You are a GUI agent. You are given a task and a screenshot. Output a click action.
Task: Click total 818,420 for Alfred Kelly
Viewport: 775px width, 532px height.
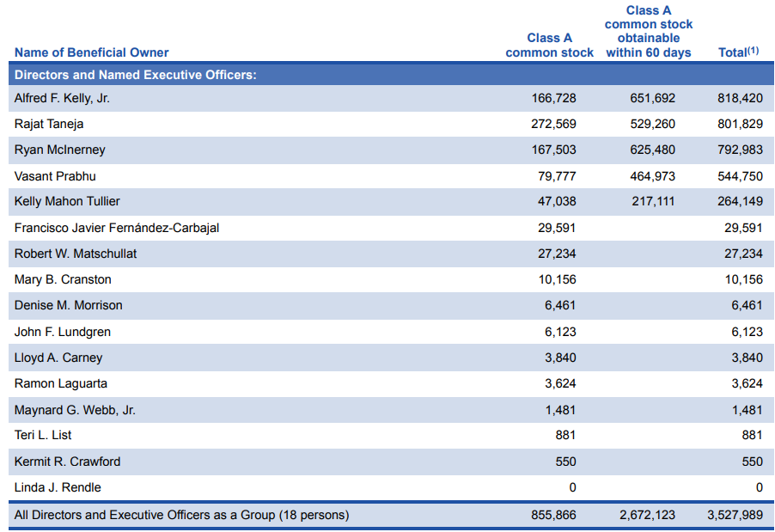[740, 98]
